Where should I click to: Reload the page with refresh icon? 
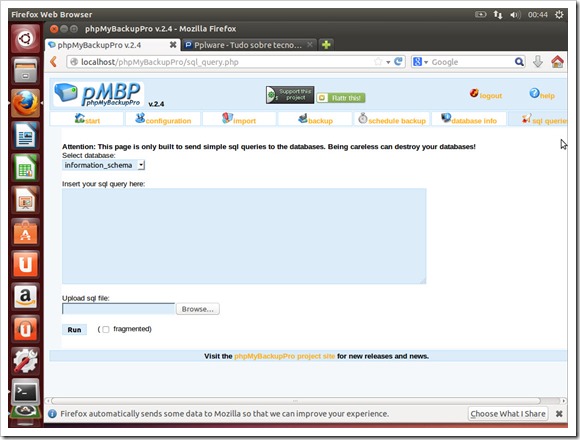pos(398,61)
